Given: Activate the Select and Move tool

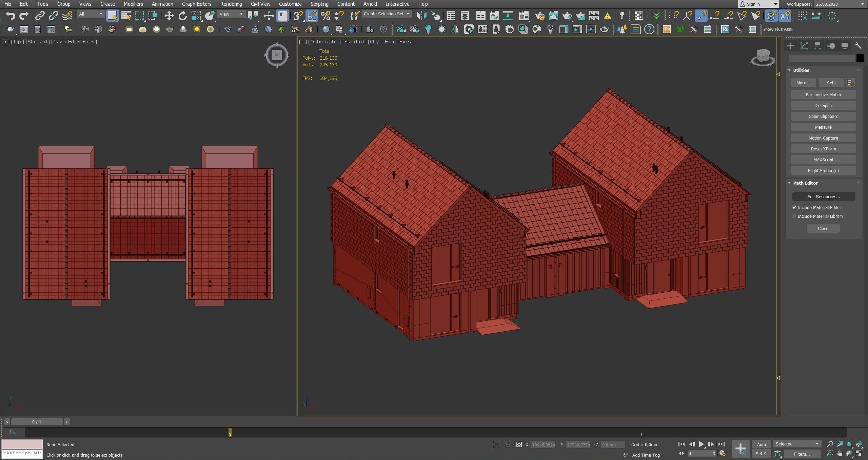Looking at the screenshot, I should [169, 16].
